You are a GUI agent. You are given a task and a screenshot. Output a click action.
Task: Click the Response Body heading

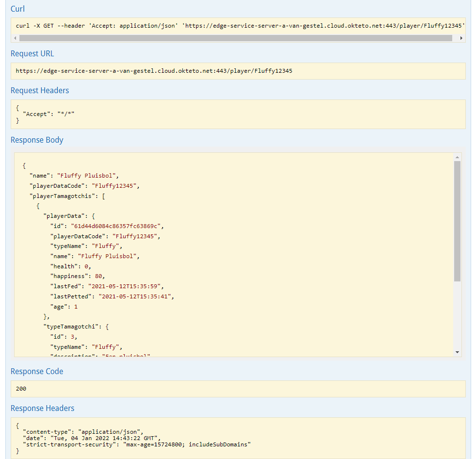point(37,140)
